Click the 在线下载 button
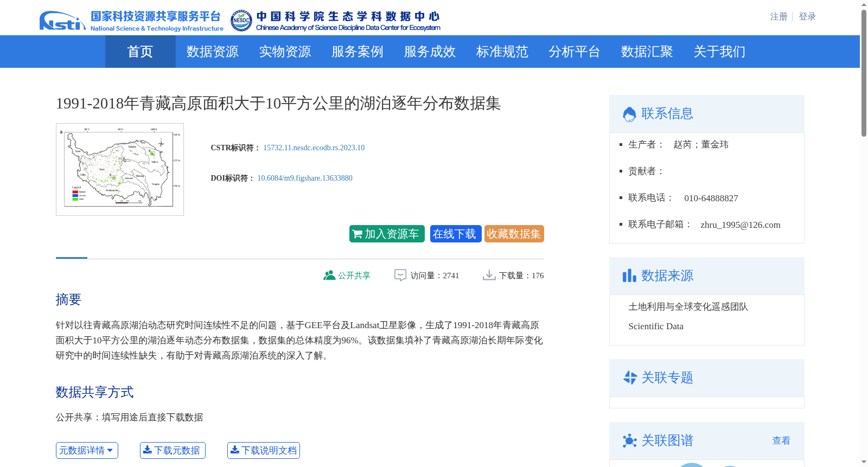Screen dimensions: 868x467 [456, 234]
